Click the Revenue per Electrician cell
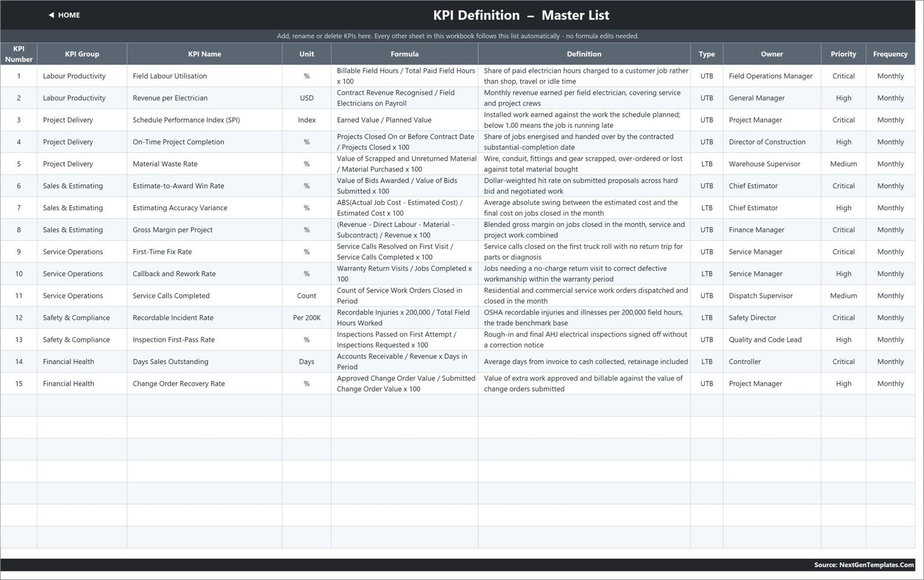 (x=204, y=98)
